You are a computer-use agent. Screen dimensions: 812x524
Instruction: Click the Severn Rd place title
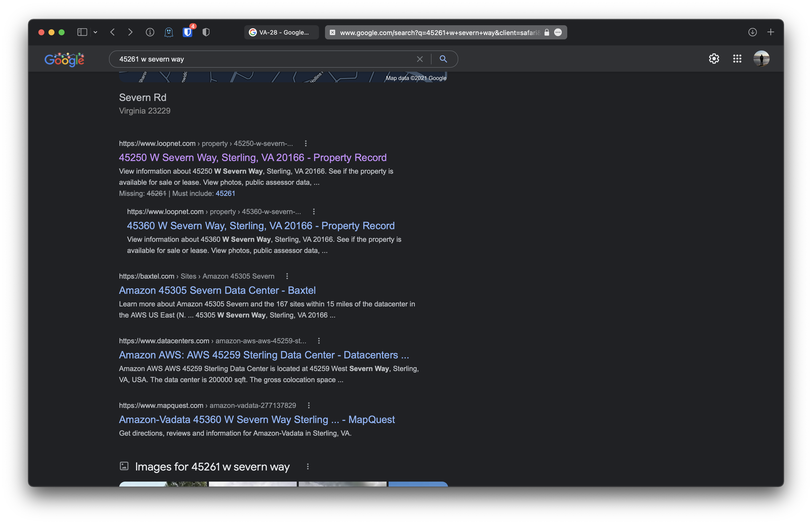(143, 98)
